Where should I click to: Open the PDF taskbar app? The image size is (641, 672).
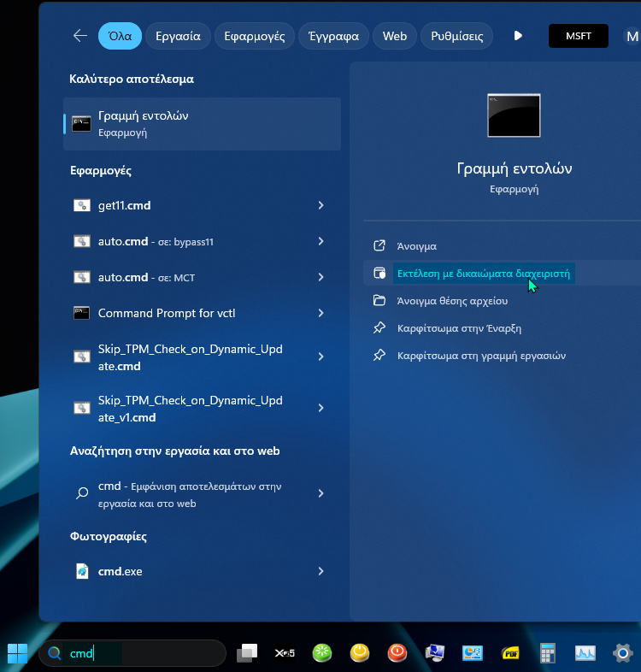pos(510,653)
